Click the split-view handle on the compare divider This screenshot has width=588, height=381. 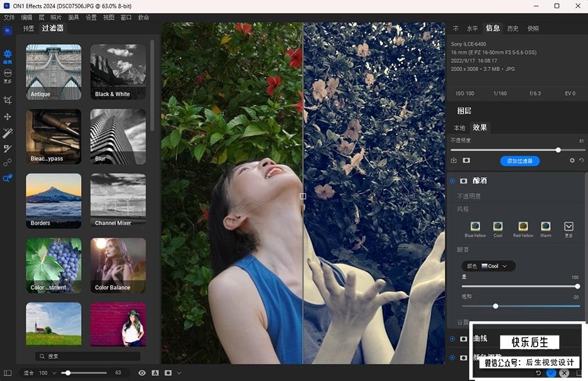[303, 196]
